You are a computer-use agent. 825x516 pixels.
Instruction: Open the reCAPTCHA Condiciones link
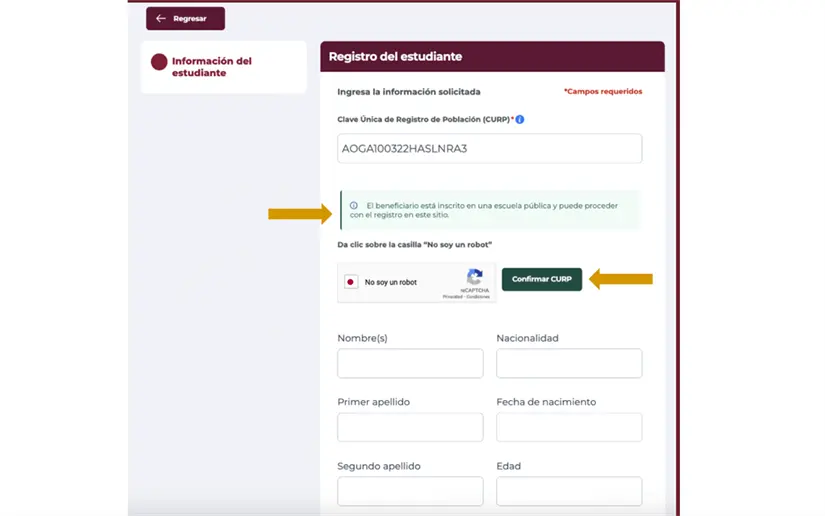coord(479,297)
